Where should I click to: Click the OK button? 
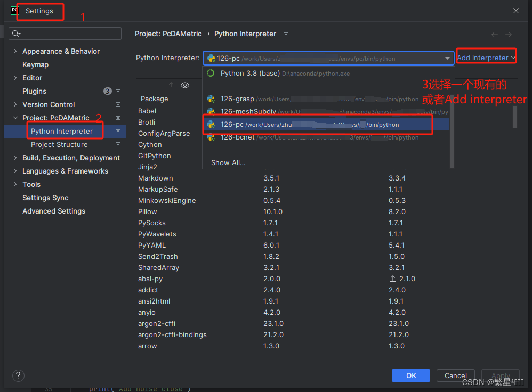411,375
